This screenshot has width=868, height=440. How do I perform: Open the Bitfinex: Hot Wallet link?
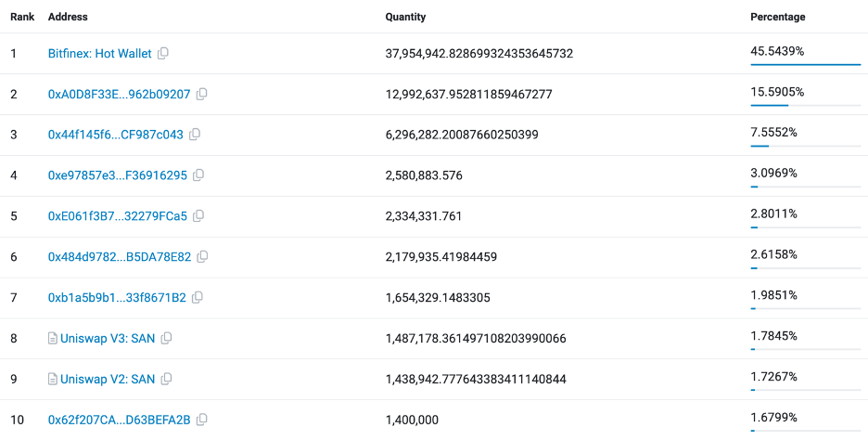point(99,54)
